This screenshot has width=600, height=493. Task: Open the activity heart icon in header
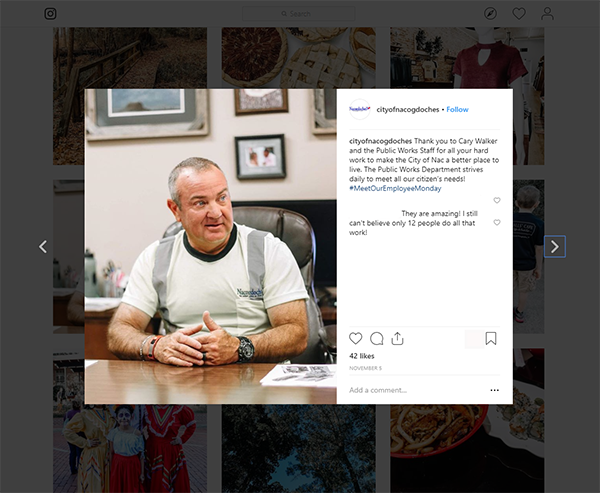(519, 14)
